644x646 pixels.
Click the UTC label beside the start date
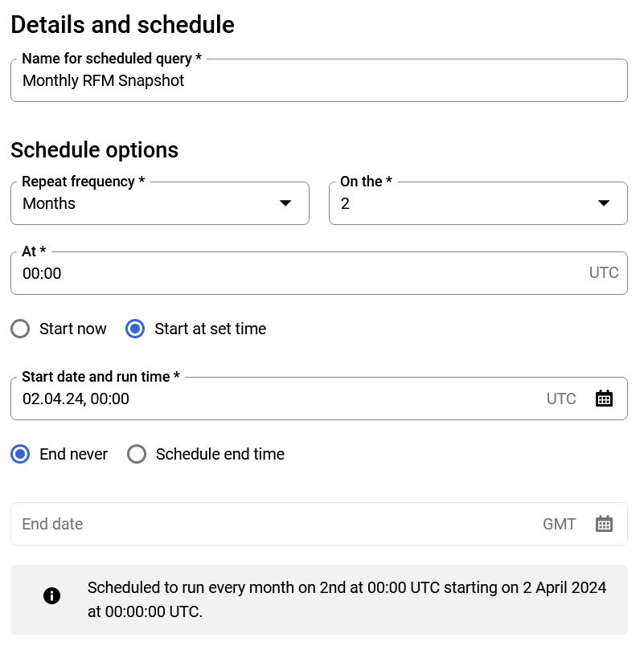click(x=561, y=399)
